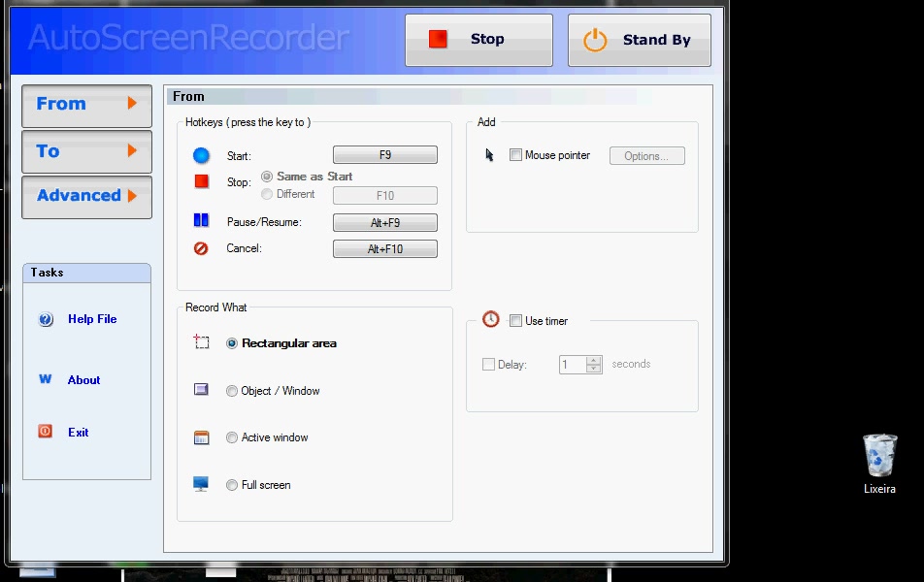Select the Active window radio option
This screenshot has width=924, height=582.
[x=232, y=437]
